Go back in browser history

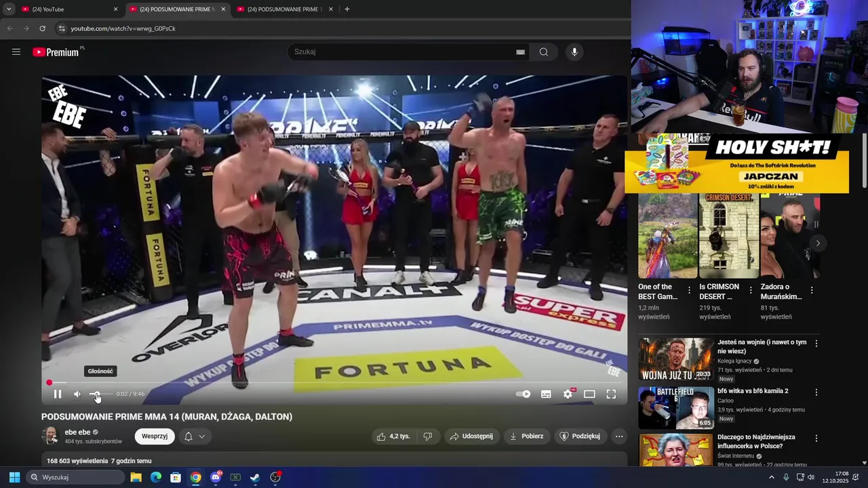[9, 28]
